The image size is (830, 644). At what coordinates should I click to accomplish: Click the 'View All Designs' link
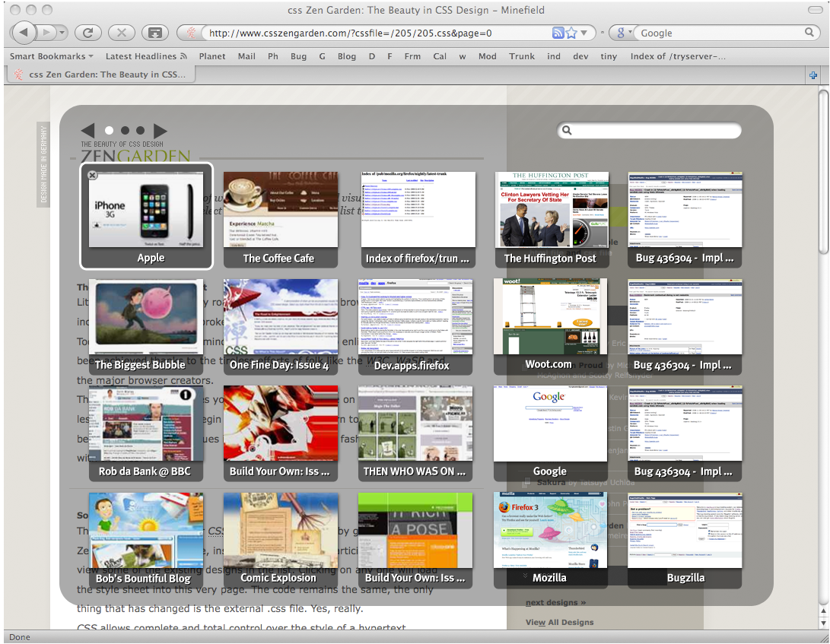(559, 622)
